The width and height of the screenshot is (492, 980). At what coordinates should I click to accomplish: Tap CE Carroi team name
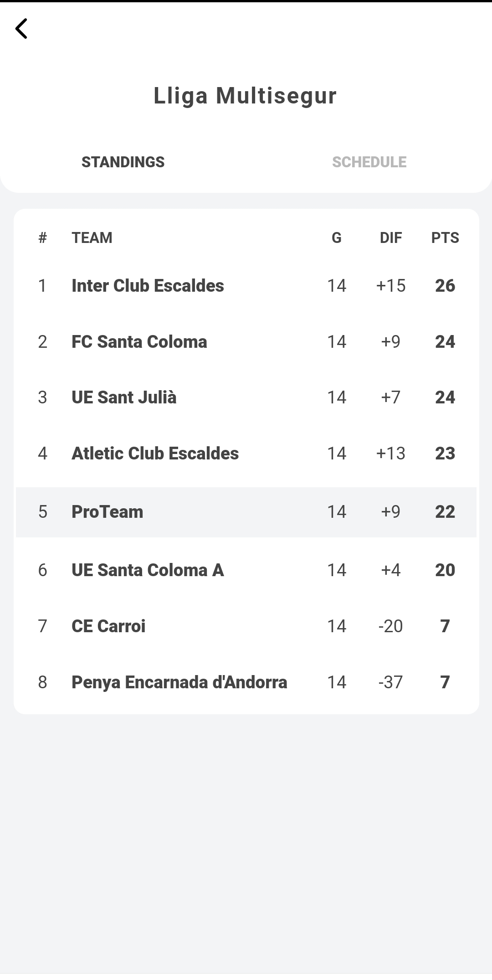tap(108, 626)
